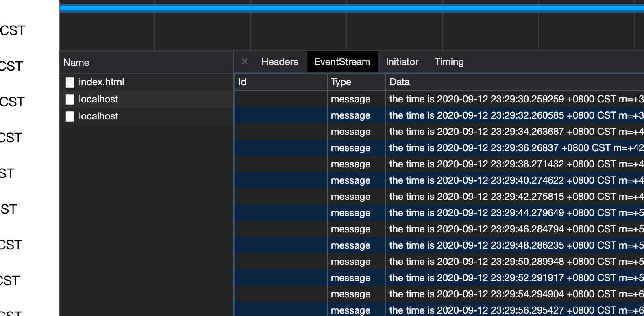
Task: Click the Data column header
Action: (399, 82)
